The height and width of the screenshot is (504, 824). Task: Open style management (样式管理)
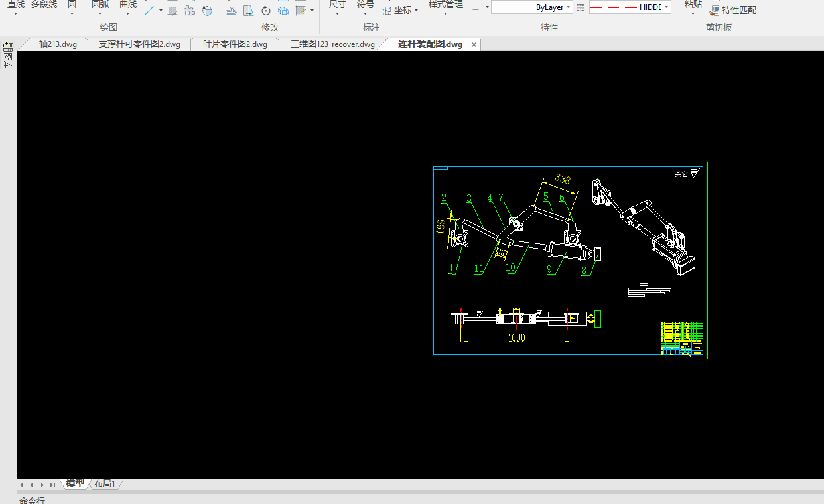click(x=446, y=5)
